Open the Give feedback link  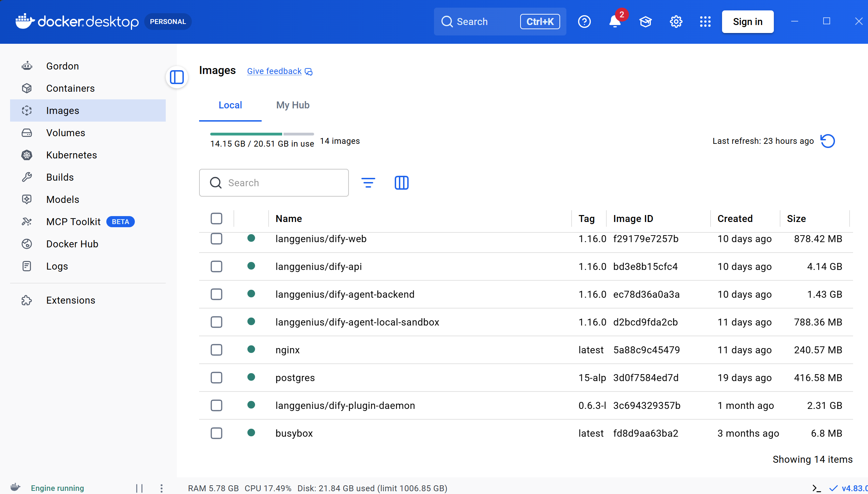click(280, 71)
